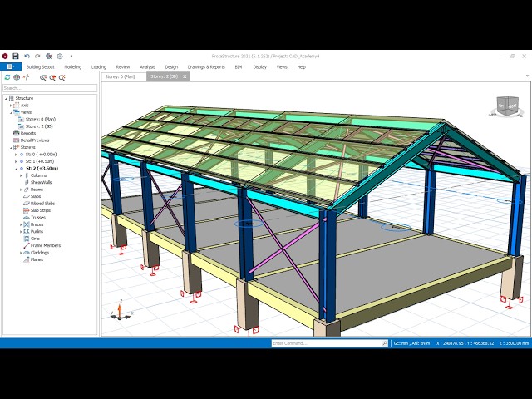
Task: Open the Analysis ribbon tab
Action: tap(148, 67)
